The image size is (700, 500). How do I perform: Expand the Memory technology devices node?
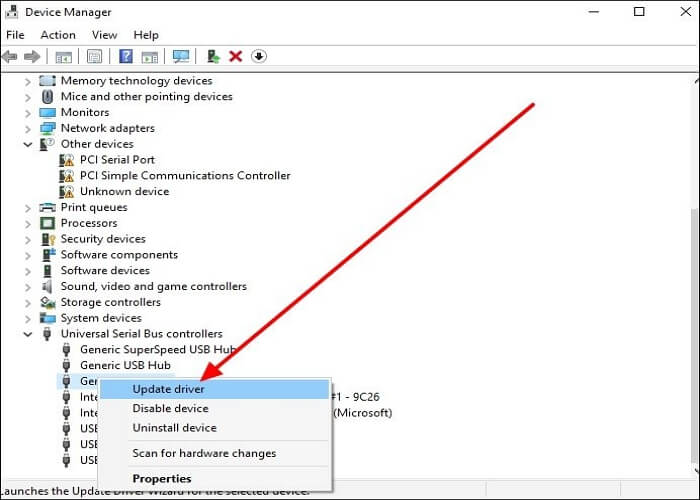coord(28,81)
